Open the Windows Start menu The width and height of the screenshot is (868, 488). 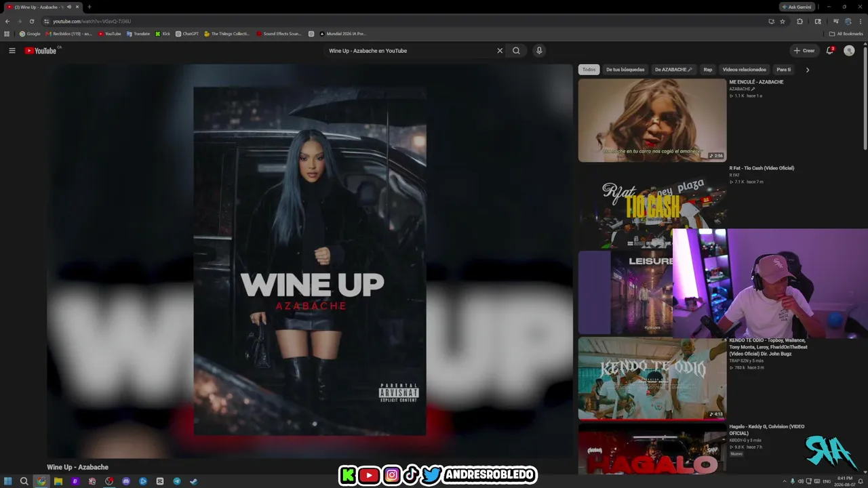click(8, 481)
